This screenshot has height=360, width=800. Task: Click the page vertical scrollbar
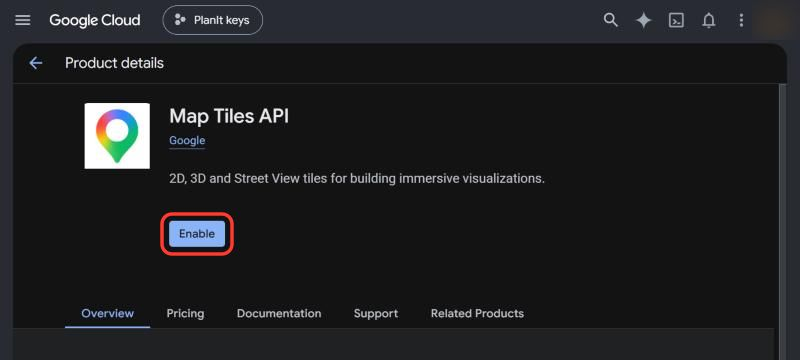coord(783,222)
